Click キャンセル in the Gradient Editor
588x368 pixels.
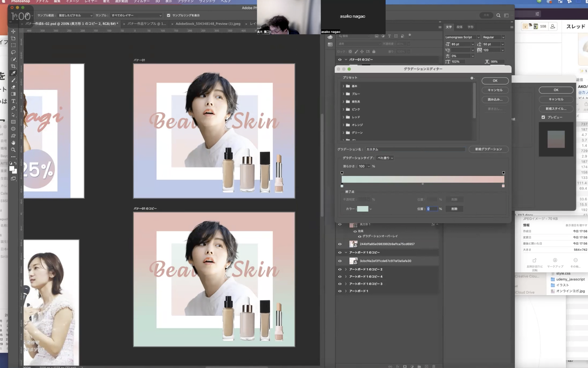(x=495, y=90)
